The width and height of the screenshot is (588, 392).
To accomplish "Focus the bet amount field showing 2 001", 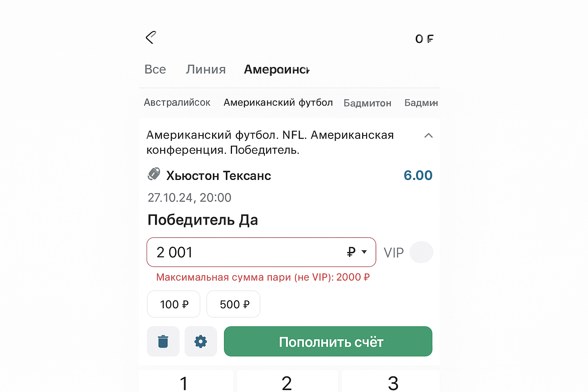I will point(245,252).
